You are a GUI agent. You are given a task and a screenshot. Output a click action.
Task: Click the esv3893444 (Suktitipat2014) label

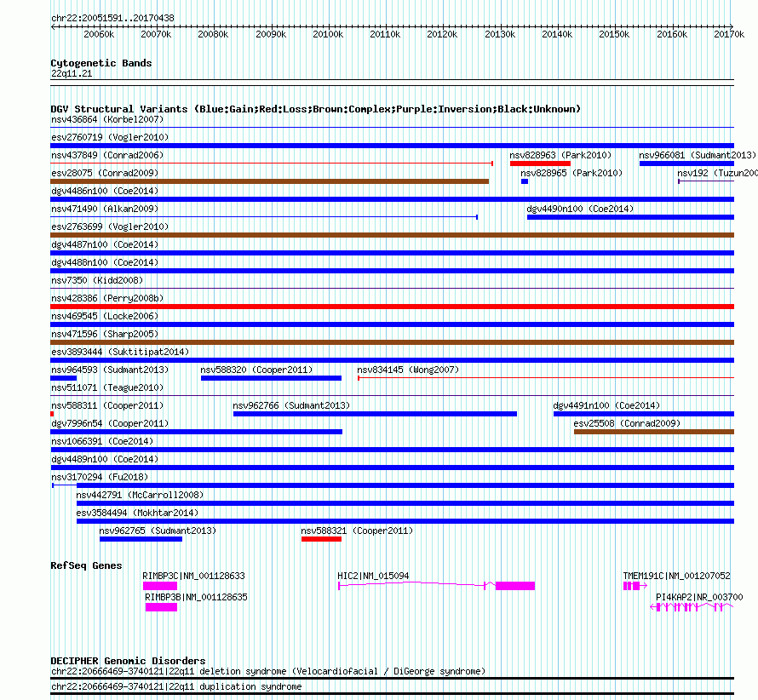click(x=120, y=352)
